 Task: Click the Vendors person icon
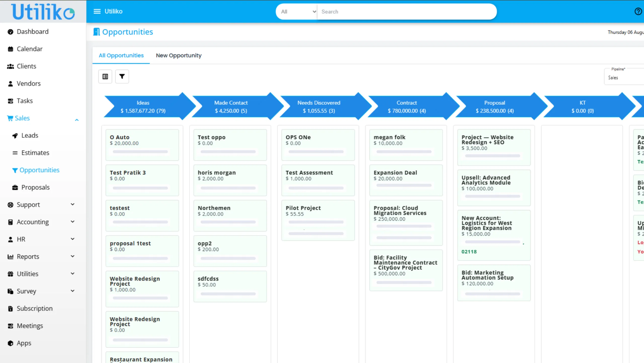click(10, 84)
